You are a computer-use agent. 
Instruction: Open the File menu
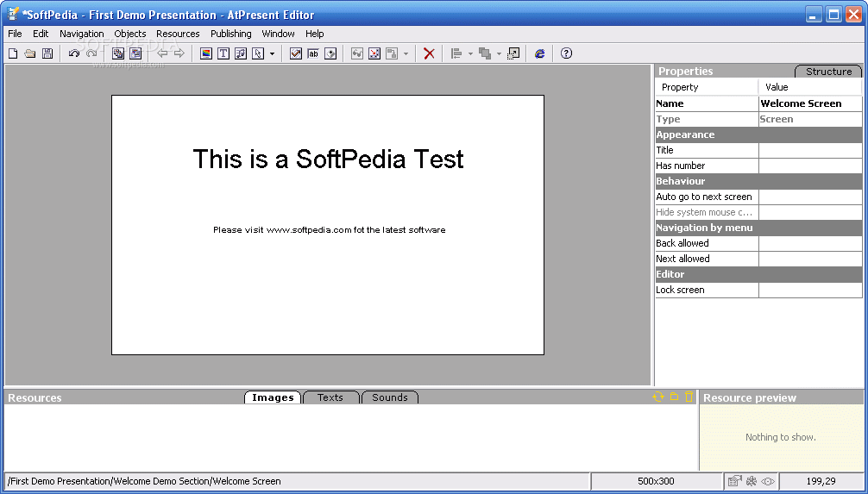15,34
